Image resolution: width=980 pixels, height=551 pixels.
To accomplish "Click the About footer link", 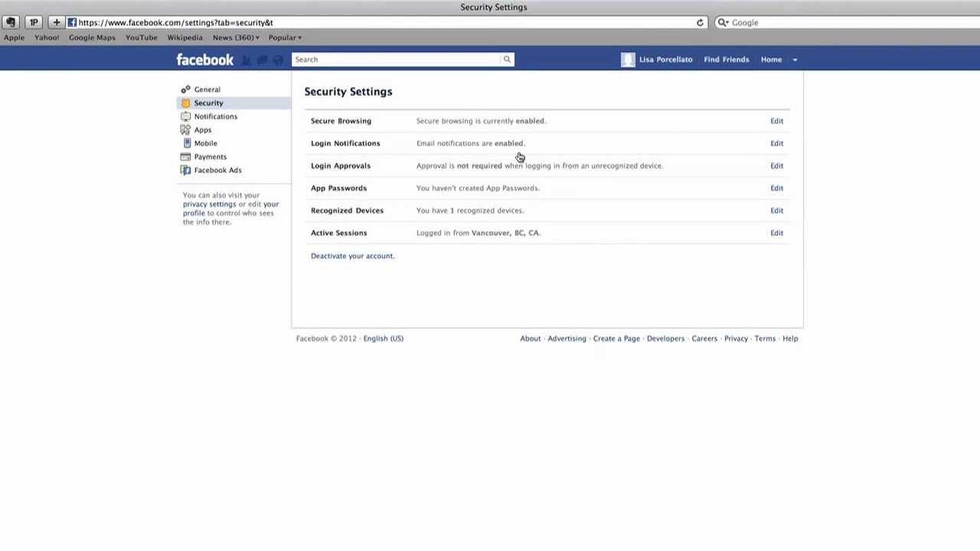I will pyautogui.click(x=530, y=338).
